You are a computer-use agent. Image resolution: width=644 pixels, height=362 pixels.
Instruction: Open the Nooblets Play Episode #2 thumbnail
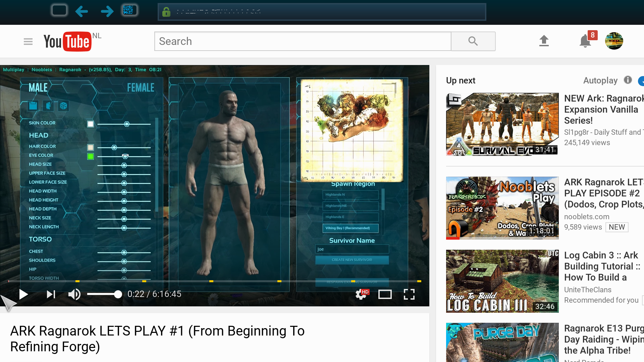point(502,208)
